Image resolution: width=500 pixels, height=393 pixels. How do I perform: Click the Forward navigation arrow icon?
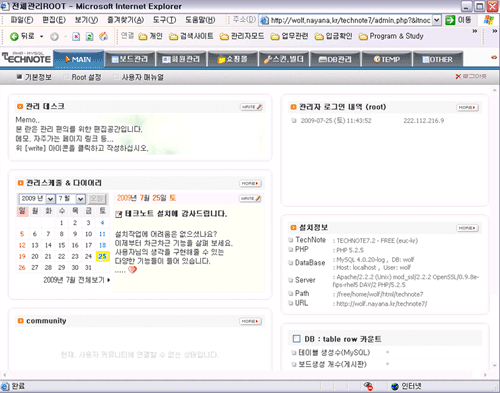tap(54, 37)
